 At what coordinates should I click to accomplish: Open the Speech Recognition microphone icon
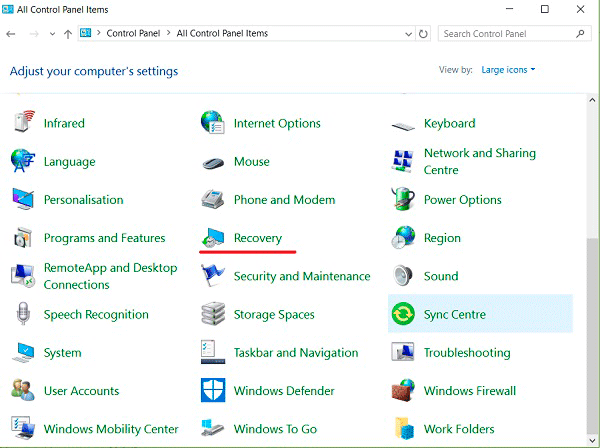click(x=23, y=313)
